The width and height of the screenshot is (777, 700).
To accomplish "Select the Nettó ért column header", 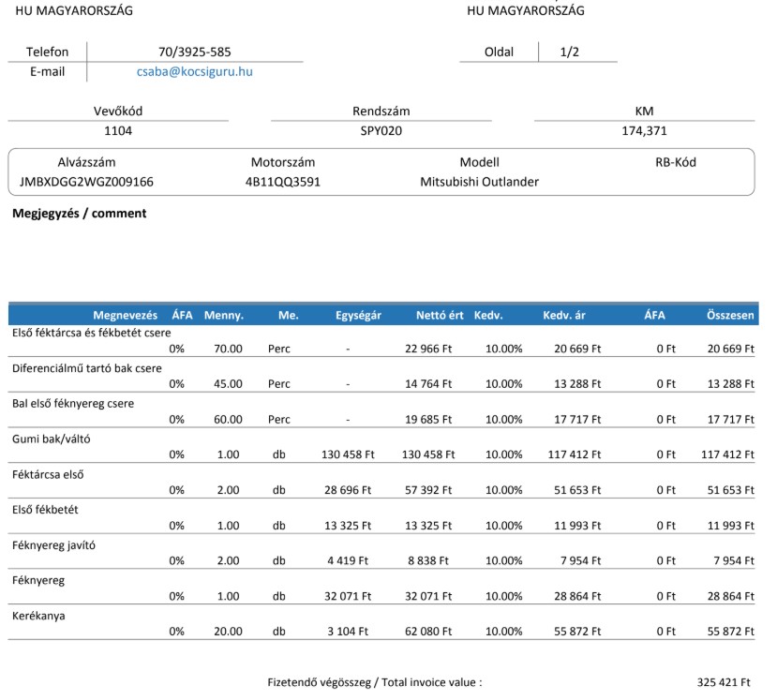I will (x=440, y=315).
